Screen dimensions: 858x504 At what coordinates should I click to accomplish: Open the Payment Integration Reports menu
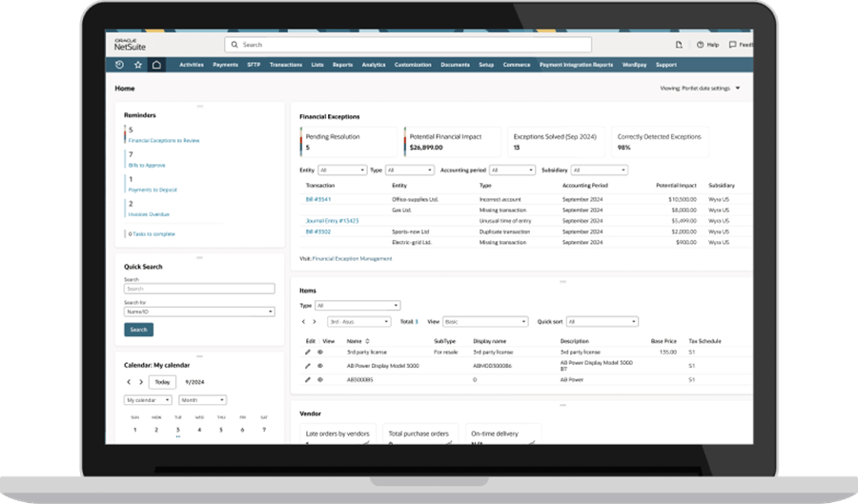[x=576, y=65]
